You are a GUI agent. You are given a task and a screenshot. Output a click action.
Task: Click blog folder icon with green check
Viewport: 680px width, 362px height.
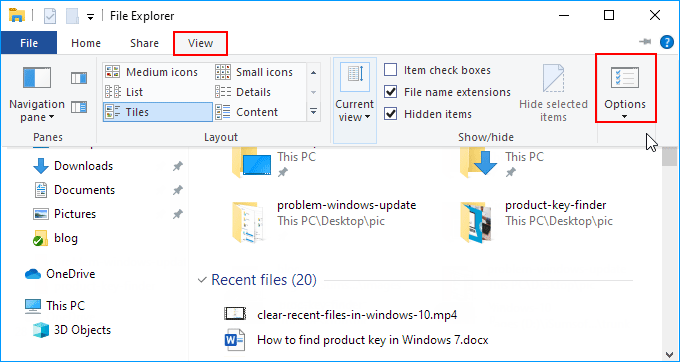click(40, 238)
